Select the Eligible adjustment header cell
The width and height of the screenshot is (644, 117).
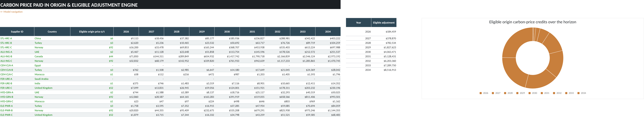click(384, 23)
